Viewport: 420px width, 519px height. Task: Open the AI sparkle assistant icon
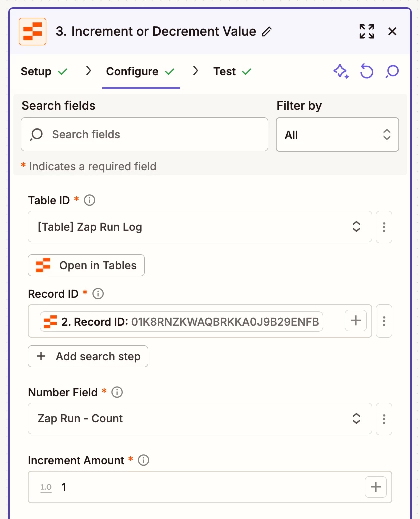(x=341, y=71)
